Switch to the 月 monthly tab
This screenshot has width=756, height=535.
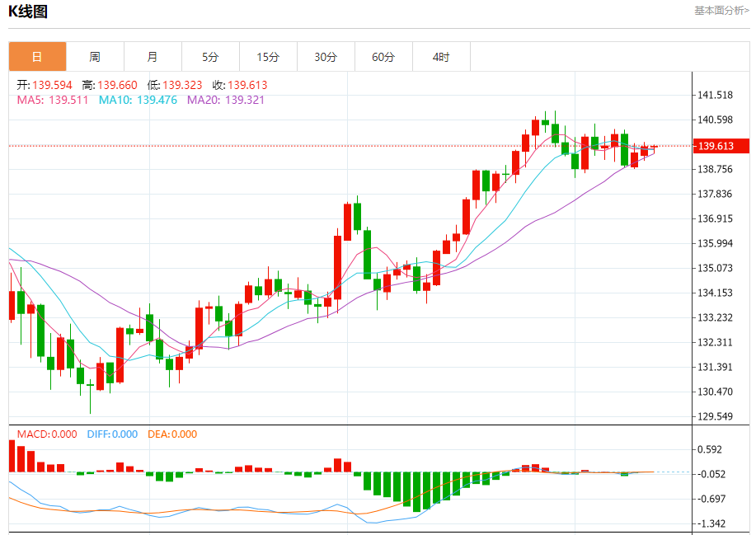pos(153,57)
